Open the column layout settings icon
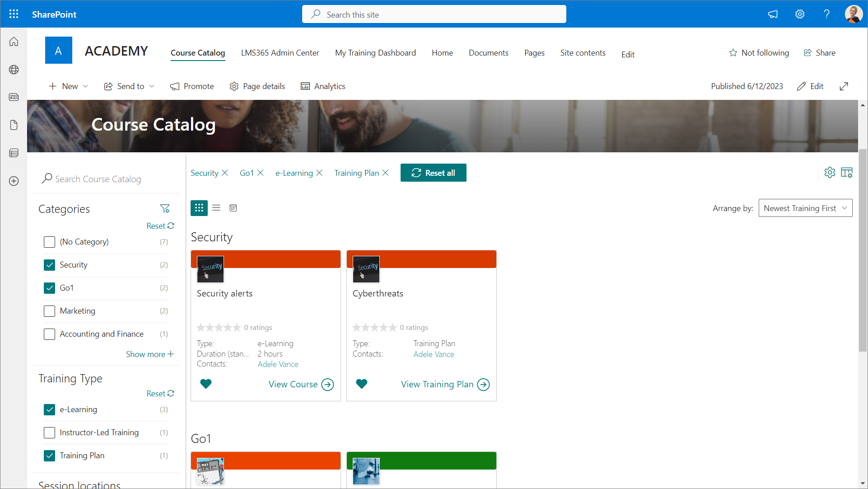This screenshot has width=868, height=489. (847, 173)
